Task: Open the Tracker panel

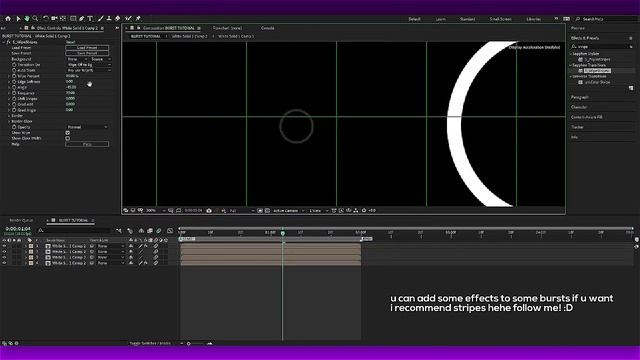Action: coord(577,127)
